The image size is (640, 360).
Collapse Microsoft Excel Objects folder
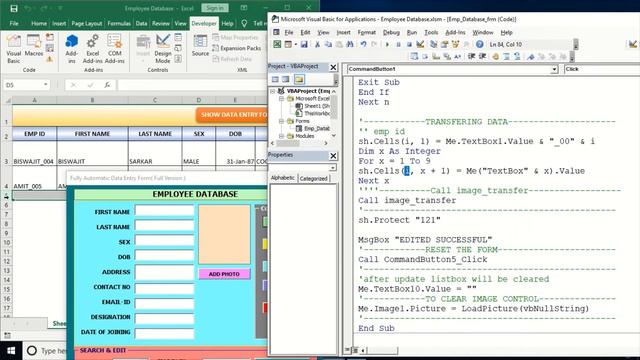(x=281, y=99)
